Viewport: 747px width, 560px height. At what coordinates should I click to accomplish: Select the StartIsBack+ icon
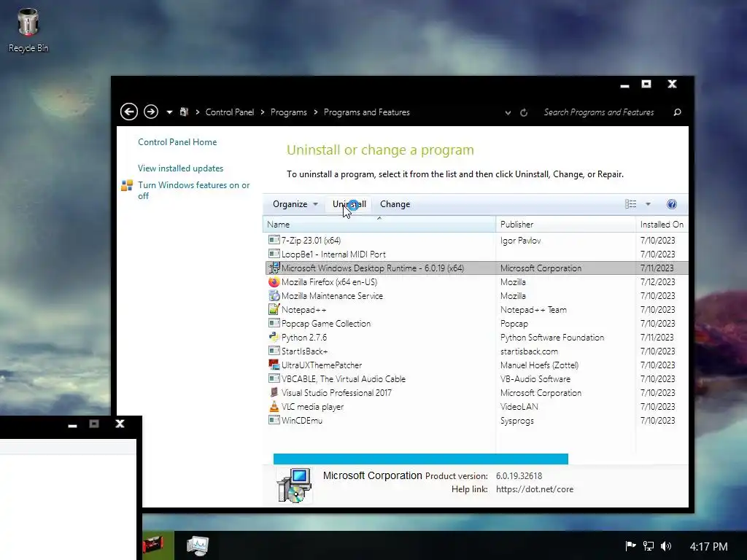274,351
